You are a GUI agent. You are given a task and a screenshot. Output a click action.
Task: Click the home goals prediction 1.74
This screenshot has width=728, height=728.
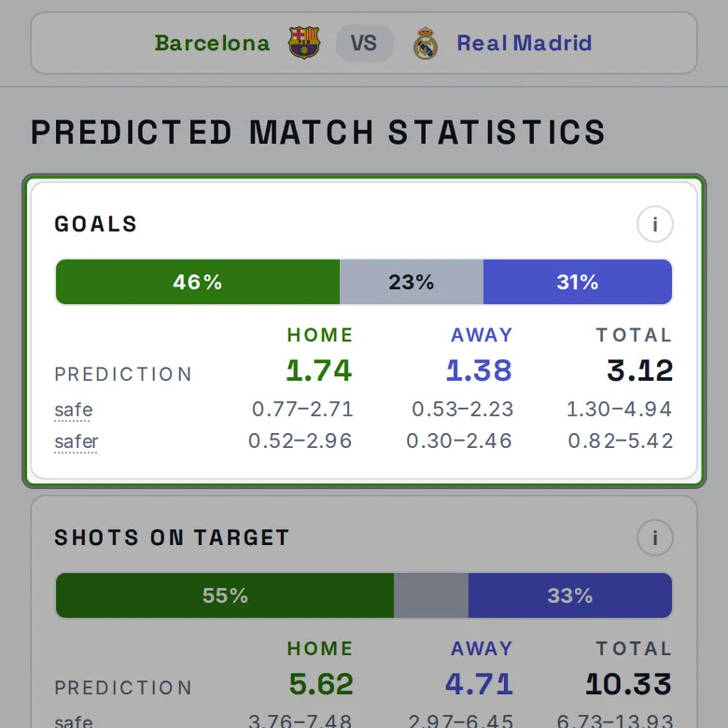[x=319, y=371]
